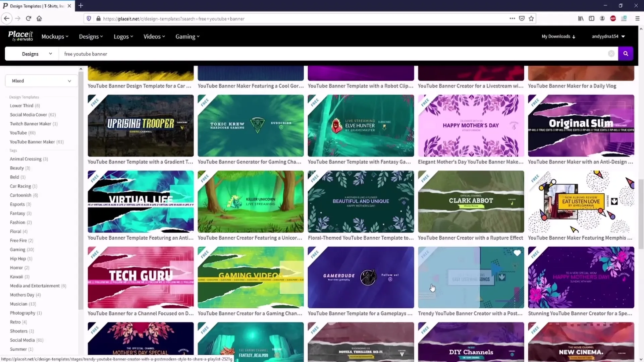This screenshot has height=362, width=644.
Task: Open the New Cinema banner thumbnail
Action: point(581,342)
